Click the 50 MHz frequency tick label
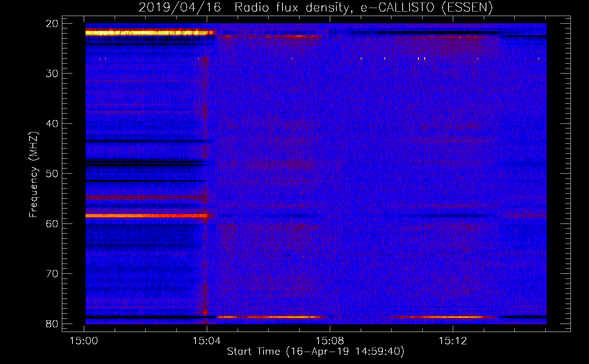Screen dimensions: 589x364 52,174
